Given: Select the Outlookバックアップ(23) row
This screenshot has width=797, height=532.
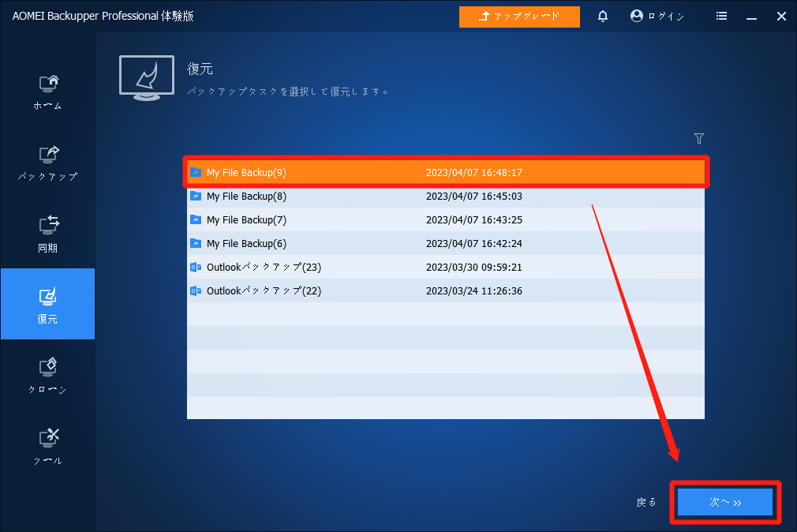Looking at the screenshot, I should [x=446, y=267].
